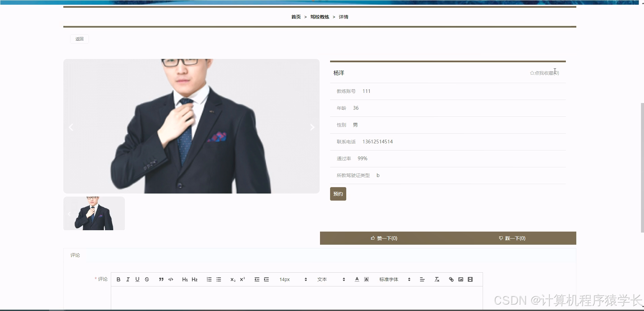Viewport: 644px width, 311px height.
Task: Click the 赞一下 like button
Action: (x=384, y=238)
